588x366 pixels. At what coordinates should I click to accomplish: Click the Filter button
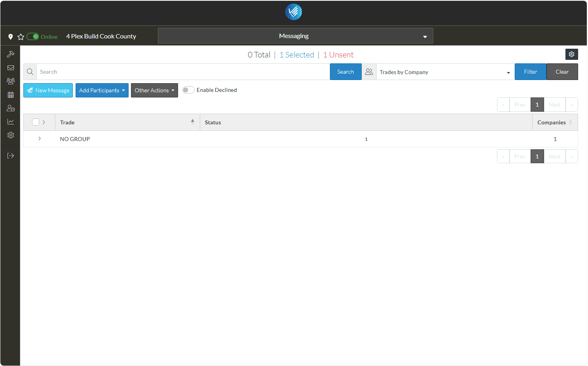coord(531,72)
